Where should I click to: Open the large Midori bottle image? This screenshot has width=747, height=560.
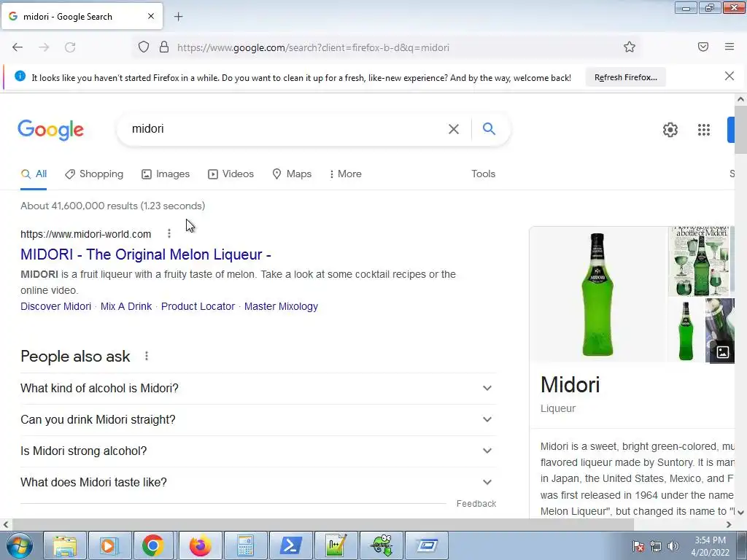coord(598,295)
